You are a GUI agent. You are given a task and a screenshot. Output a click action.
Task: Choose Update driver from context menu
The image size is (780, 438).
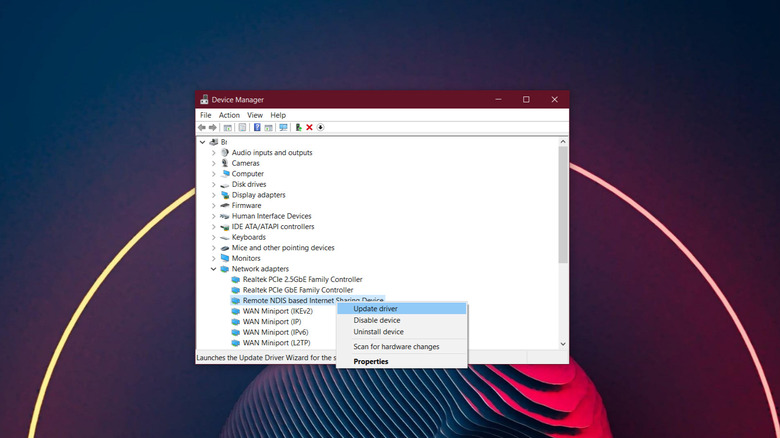pyautogui.click(x=375, y=309)
